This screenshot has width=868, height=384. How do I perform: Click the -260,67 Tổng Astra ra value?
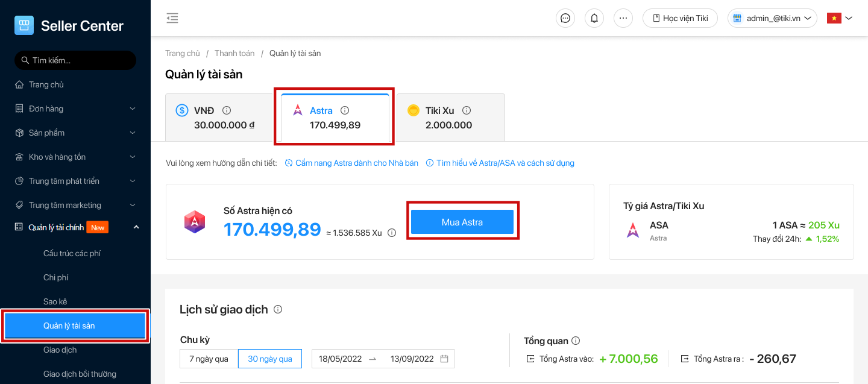[773, 359]
